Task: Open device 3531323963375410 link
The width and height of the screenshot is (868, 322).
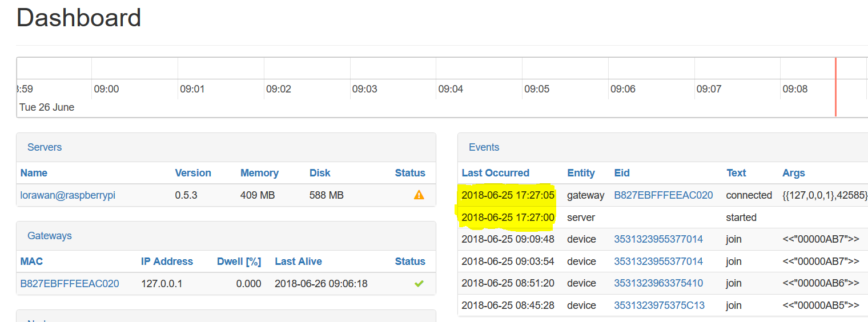Action: click(658, 283)
